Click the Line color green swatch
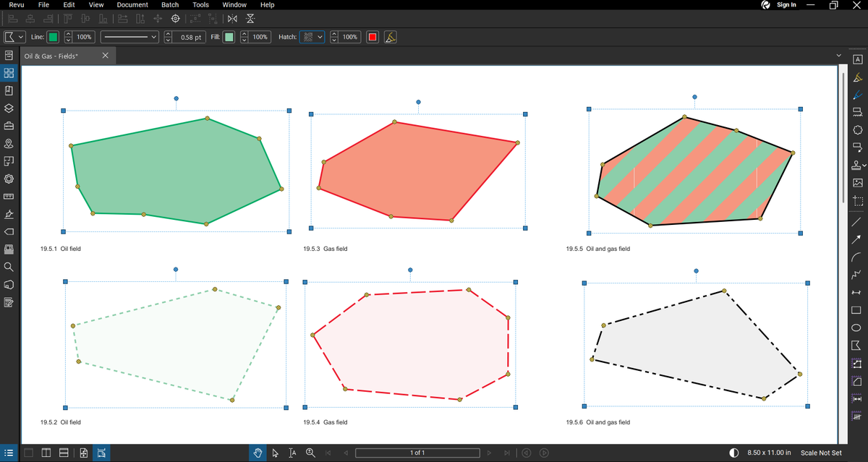This screenshot has width=868, height=462. 54,37
